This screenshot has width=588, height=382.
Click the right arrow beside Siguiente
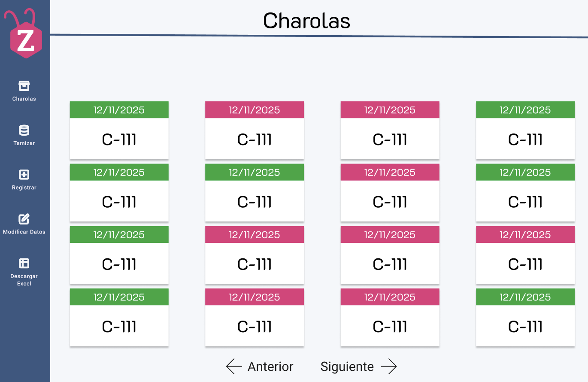389,367
